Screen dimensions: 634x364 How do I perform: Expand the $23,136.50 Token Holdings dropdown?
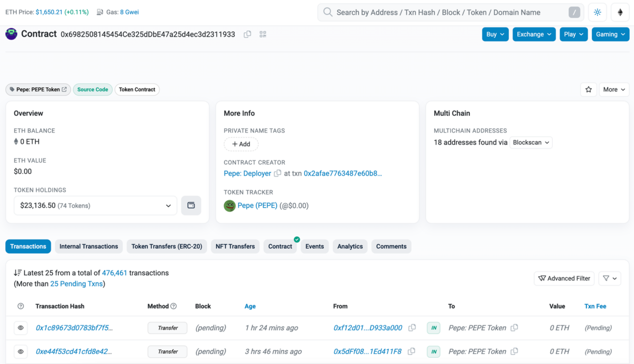pyautogui.click(x=95, y=205)
